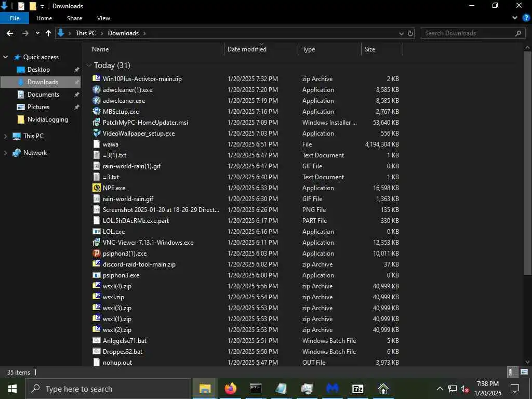
Task: Click the Anlggelse71.bat batch file icon
Action: [x=97, y=340]
